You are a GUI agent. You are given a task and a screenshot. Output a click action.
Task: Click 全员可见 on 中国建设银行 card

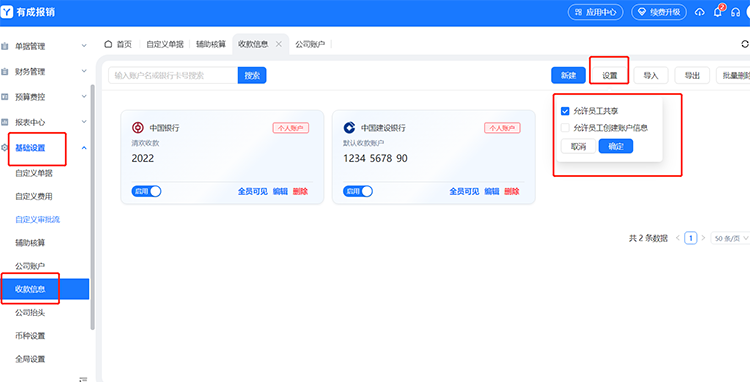[464, 191]
